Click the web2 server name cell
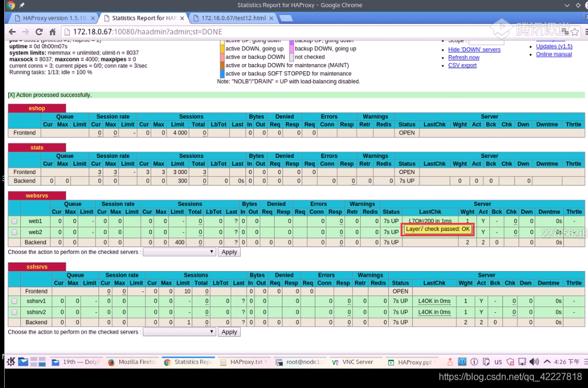Viewport: 588px width, 388px height. [36, 232]
